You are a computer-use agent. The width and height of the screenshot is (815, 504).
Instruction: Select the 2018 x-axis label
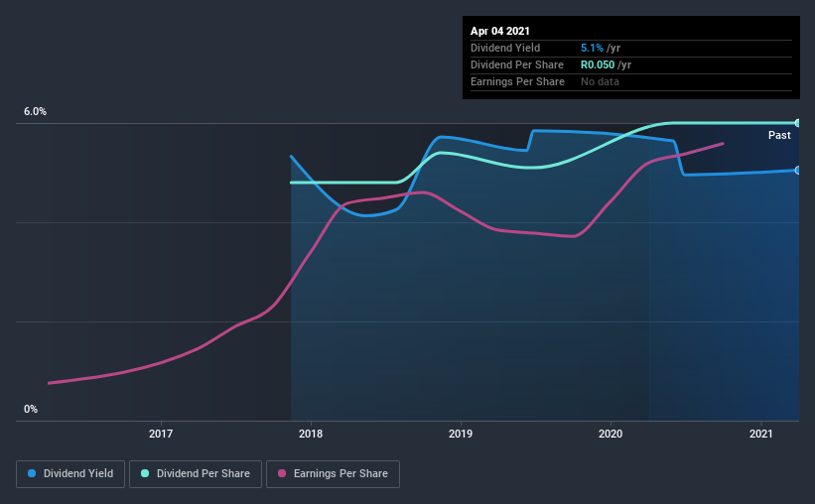[311, 434]
